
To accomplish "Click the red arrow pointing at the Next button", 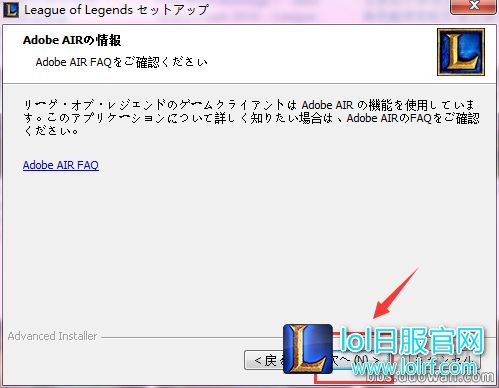I will click(x=396, y=293).
